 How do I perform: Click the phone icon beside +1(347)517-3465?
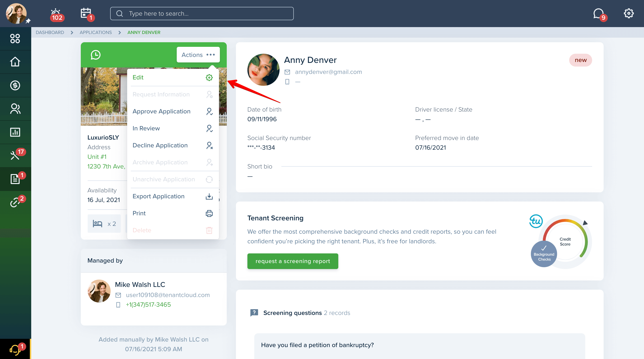118,305
